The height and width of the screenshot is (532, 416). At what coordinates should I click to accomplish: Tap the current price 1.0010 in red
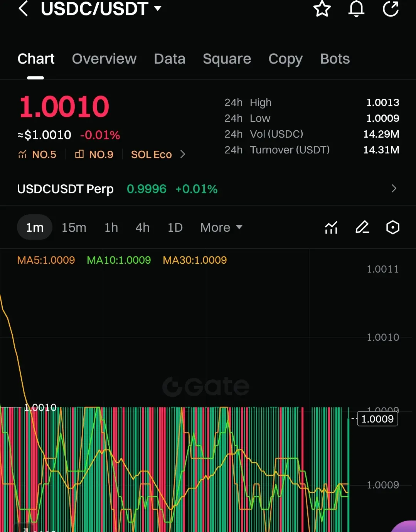coord(64,107)
